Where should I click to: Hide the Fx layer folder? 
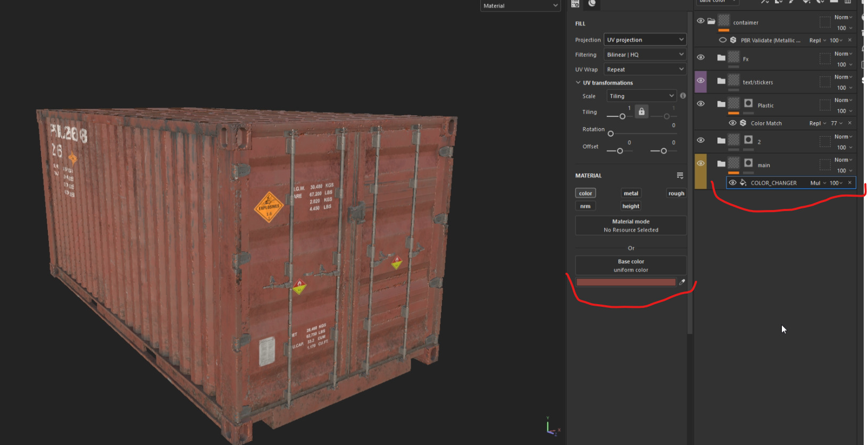click(700, 57)
